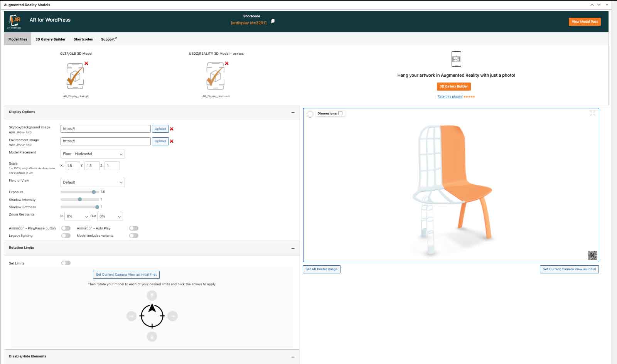Click the Set AR Poster Image button

(322, 269)
